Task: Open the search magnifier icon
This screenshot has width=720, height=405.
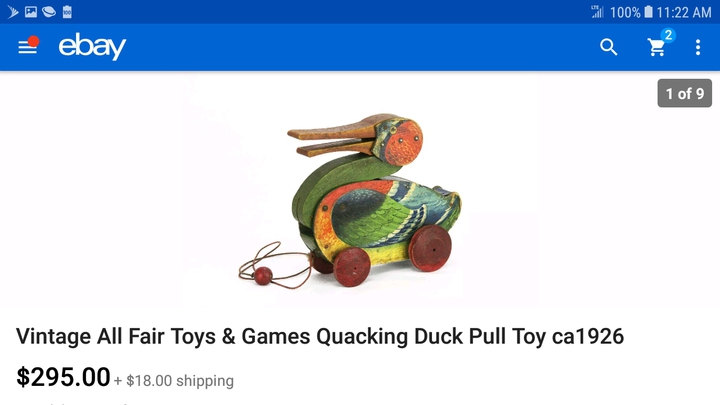Action: point(608,47)
